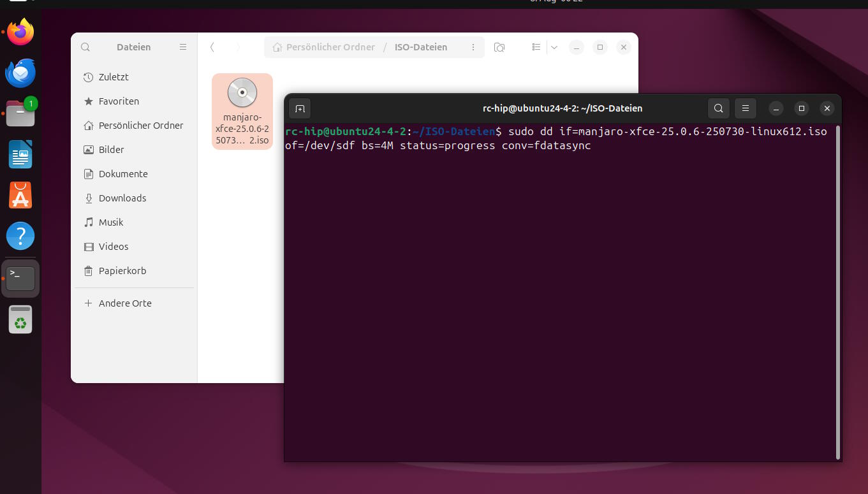The width and height of the screenshot is (868, 494).
Task: Click the search icon in Files sidebar header
Action: pos(85,47)
